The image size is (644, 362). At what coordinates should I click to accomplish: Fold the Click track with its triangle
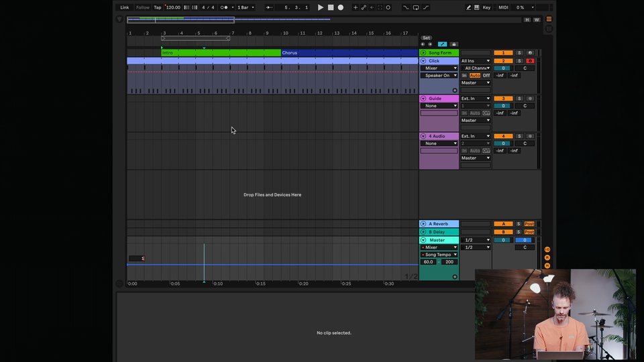pos(423,61)
